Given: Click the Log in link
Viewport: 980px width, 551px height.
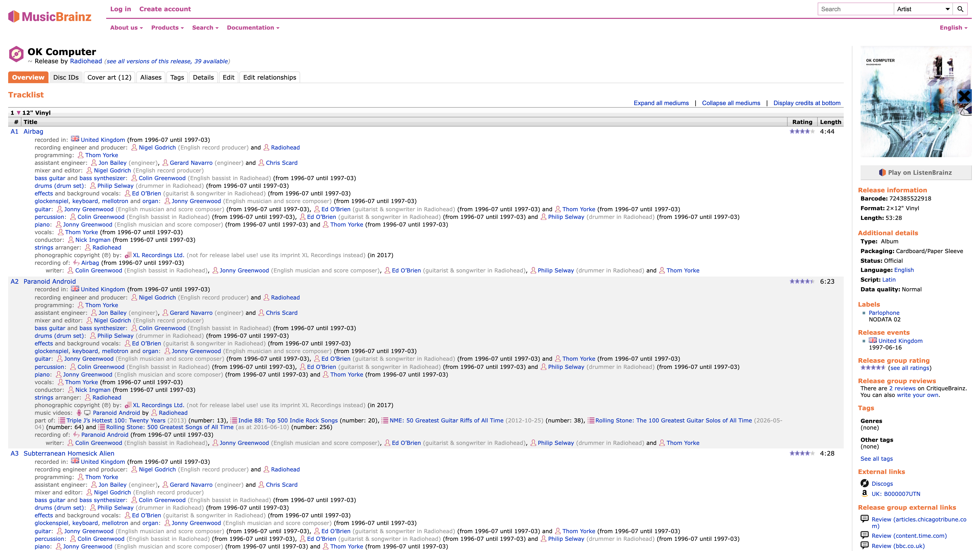Looking at the screenshot, I should 121,9.
